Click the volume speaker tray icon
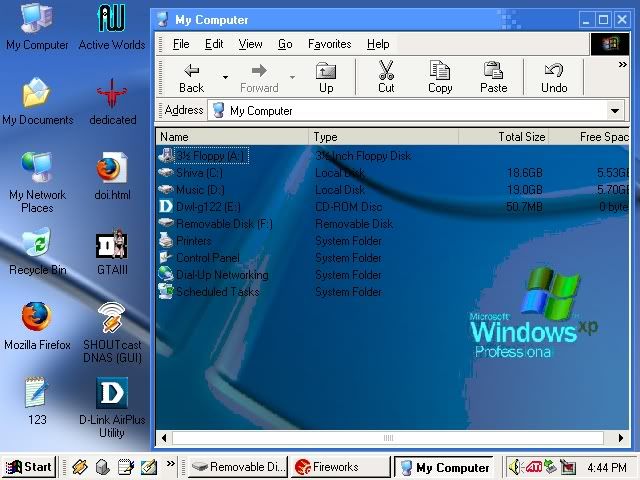The height and width of the screenshot is (480, 640). 515,467
